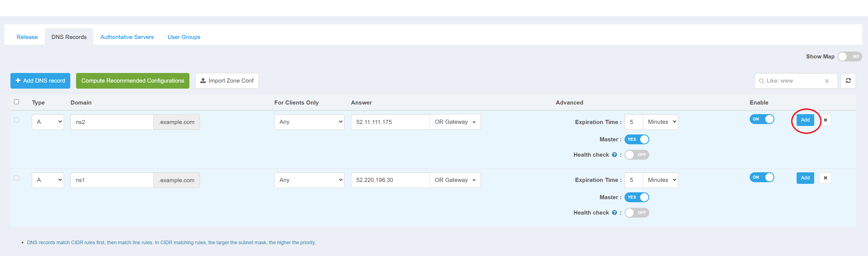Expand For Clients Only dropdown for ns1
This screenshot has height=256, width=868.
pyautogui.click(x=309, y=180)
